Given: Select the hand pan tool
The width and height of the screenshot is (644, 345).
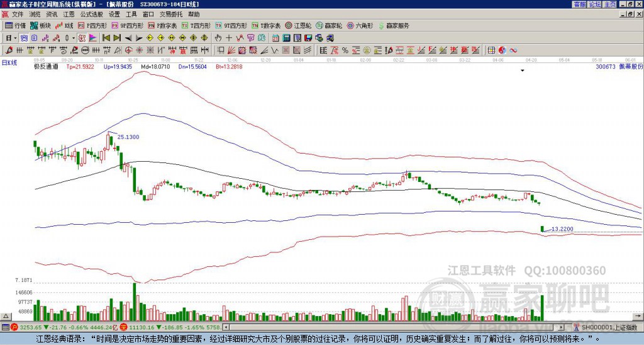Looking at the screenshot, I should [218, 38].
